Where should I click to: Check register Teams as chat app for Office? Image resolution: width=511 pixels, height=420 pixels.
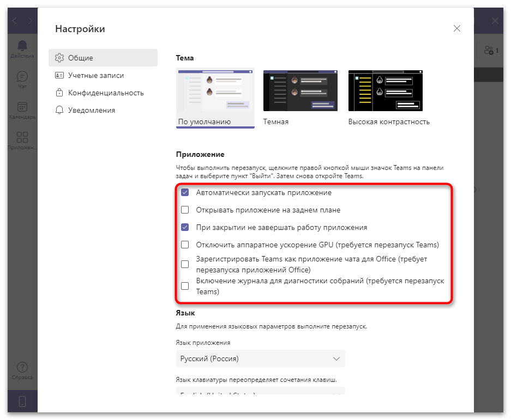(185, 264)
